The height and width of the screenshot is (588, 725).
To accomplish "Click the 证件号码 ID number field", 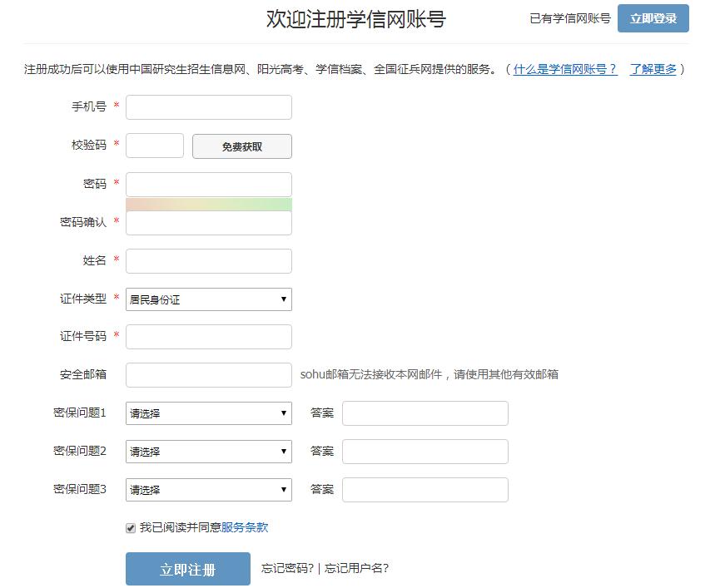I will click(x=208, y=337).
